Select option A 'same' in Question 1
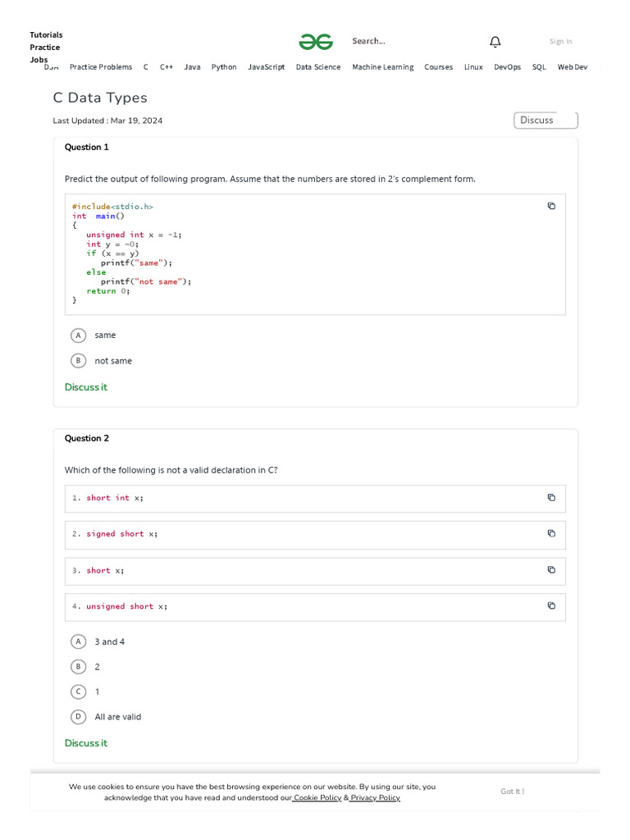 click(x=79, y=336)
